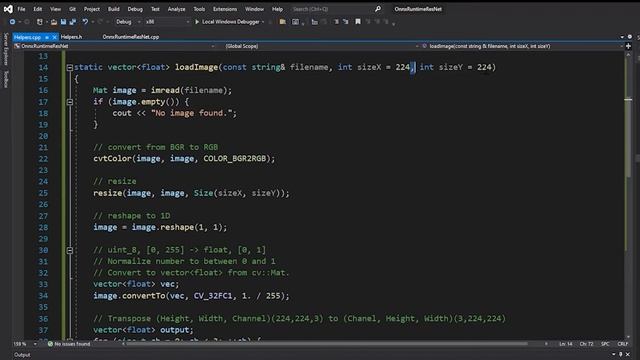Image resolution: width=640 pixels, height=360 pixels.
Task: Click the horizontal scrollbar of the editor
Action: 327,344
